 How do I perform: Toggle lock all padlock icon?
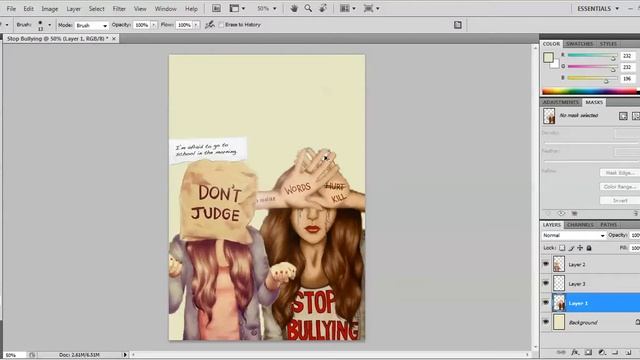589,248
